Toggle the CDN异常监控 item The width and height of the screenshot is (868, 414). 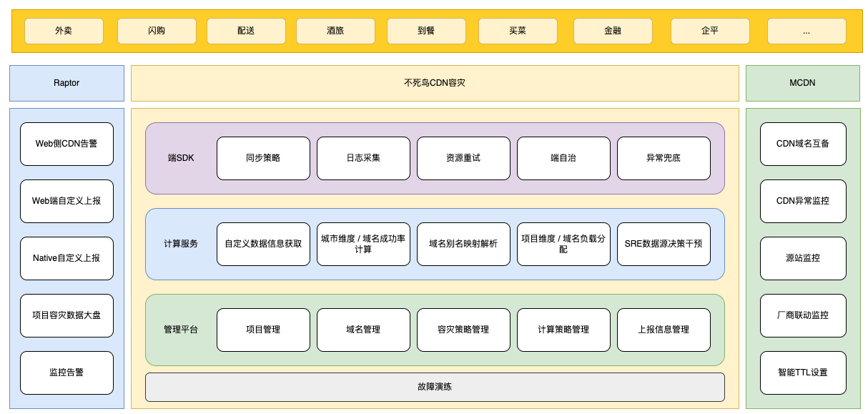coord(802,201)
